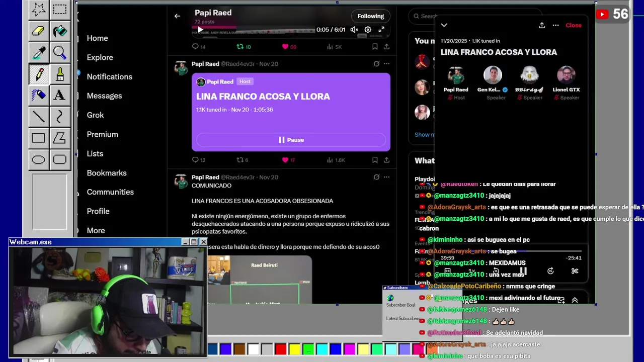644x362 pixels.
Task: Open Profile from the sidebar
Action: click(x=98, y=211)
